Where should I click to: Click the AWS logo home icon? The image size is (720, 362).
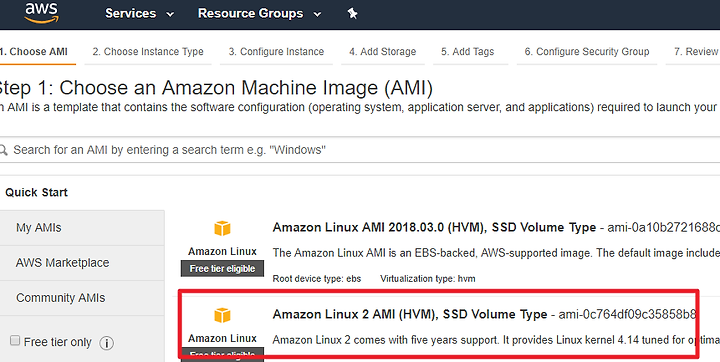point(41,13)
